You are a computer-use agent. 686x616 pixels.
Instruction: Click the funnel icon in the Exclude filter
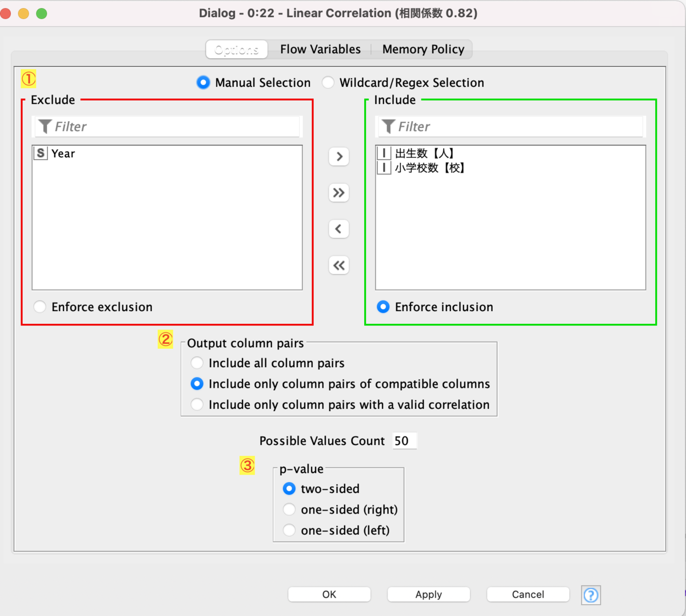[x=45, y=126]
